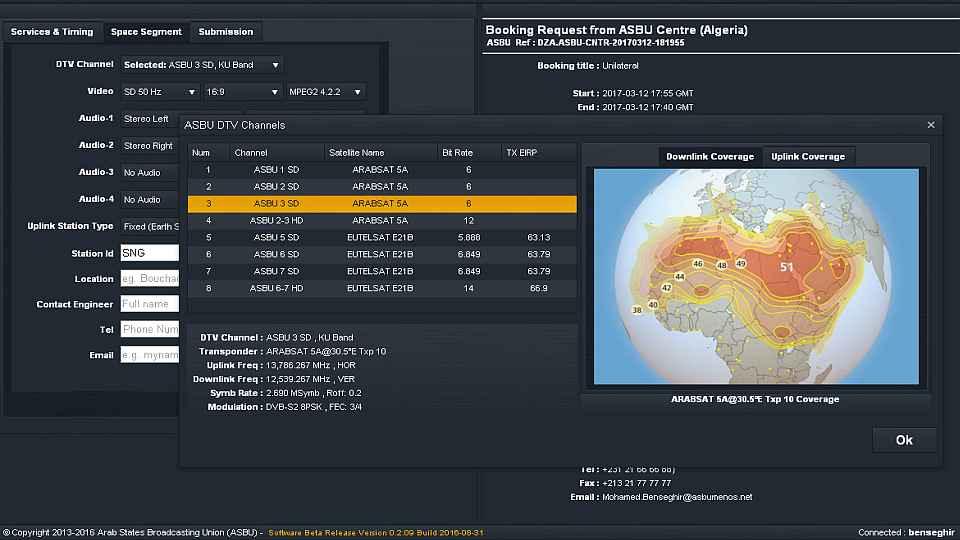Switch to Uplink Coverage tab

click(808, 157)
